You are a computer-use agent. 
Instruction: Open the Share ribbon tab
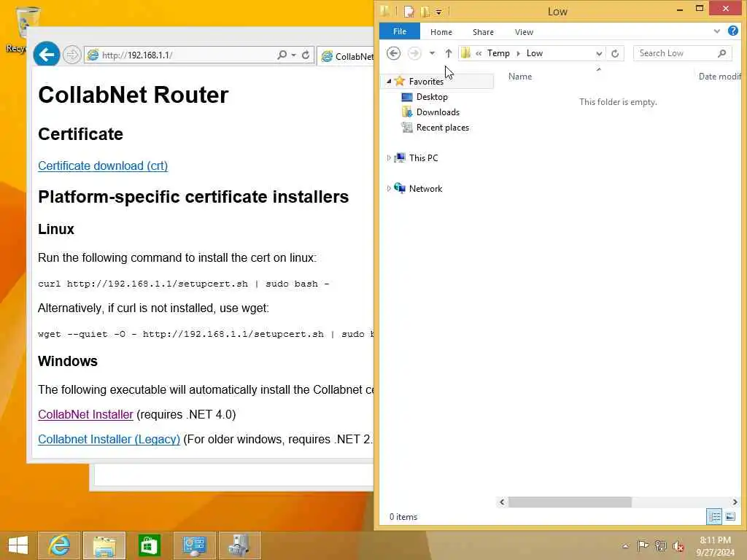pyautogui.click(x=483, y=32)
